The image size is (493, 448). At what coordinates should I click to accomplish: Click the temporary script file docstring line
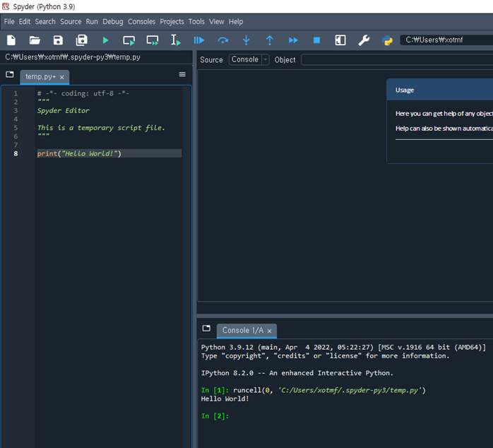pyautogui.click(x=101, y=128)
